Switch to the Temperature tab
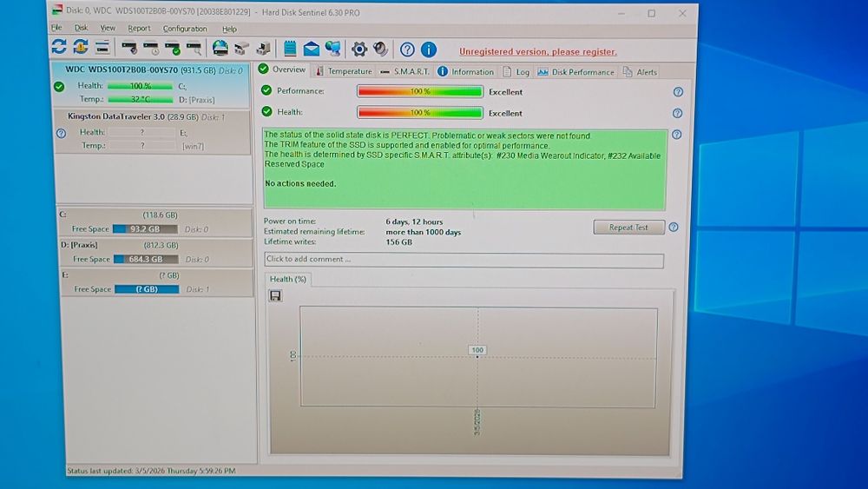Screen dimensions: 868x489 click(344, 71)
